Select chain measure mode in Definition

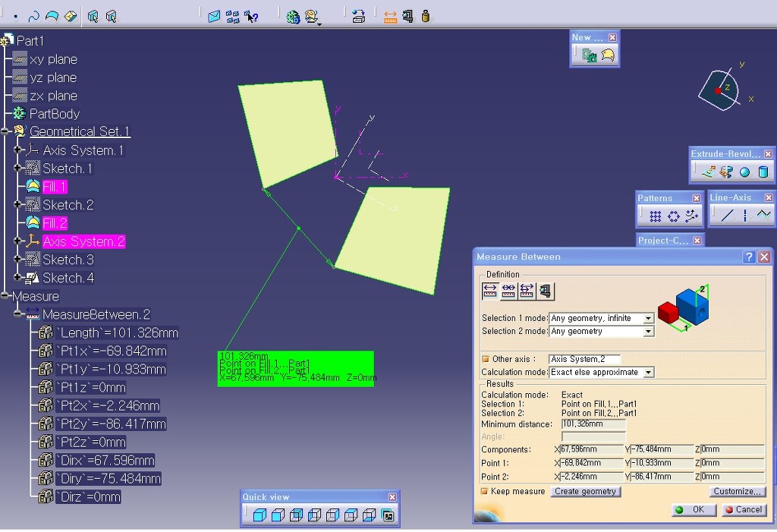pos(508,291)
